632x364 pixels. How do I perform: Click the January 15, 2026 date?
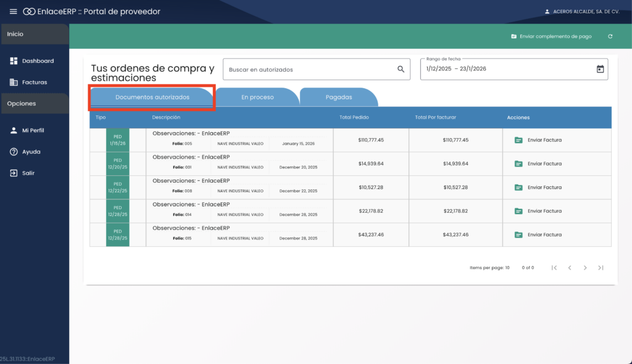point(298,144)
